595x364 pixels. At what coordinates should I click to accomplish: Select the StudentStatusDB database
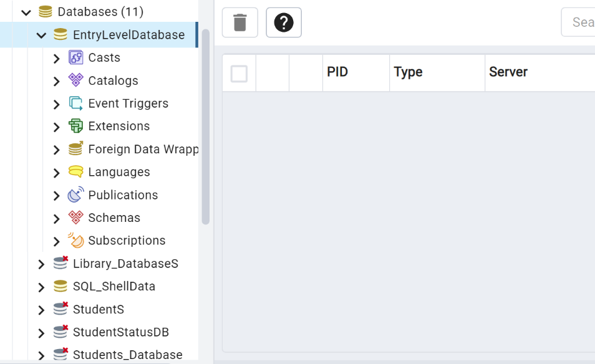click(120, 332)
